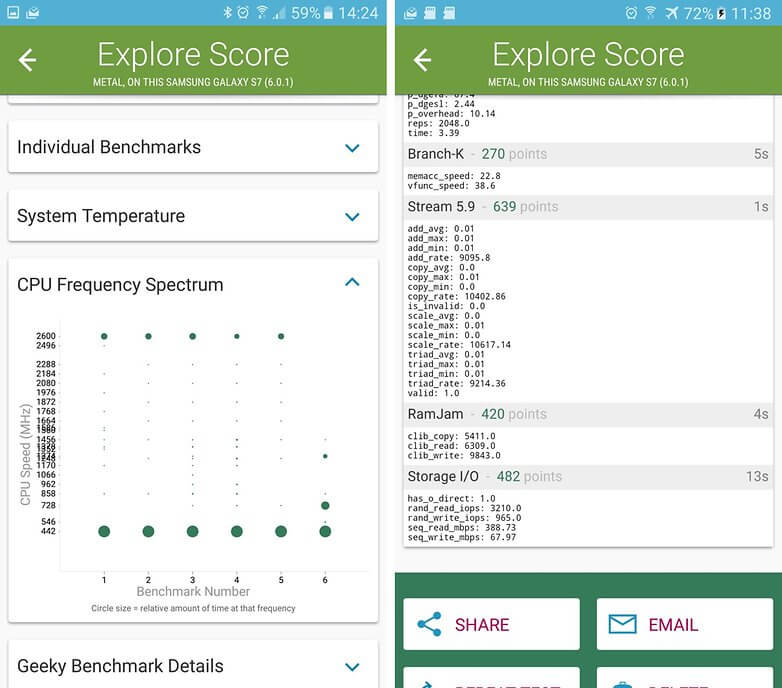
Task: Click the envelope icon on EMAIL button
Action: pos(622,624)
